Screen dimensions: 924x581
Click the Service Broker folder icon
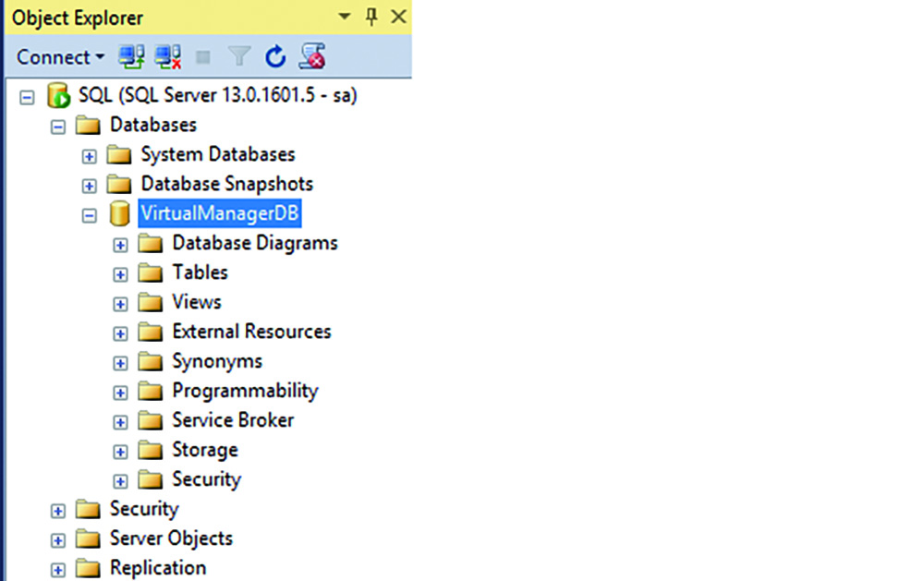(151, 420)
